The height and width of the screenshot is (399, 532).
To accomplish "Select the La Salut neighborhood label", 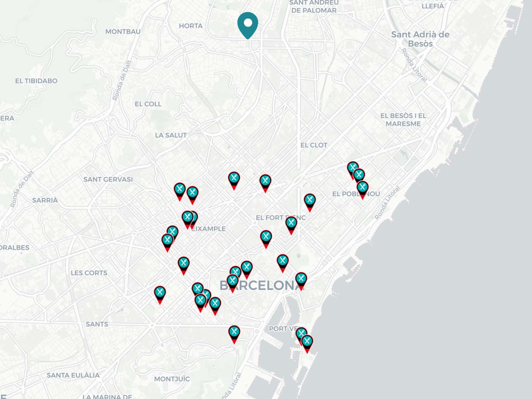I will [x=171, y=135].
